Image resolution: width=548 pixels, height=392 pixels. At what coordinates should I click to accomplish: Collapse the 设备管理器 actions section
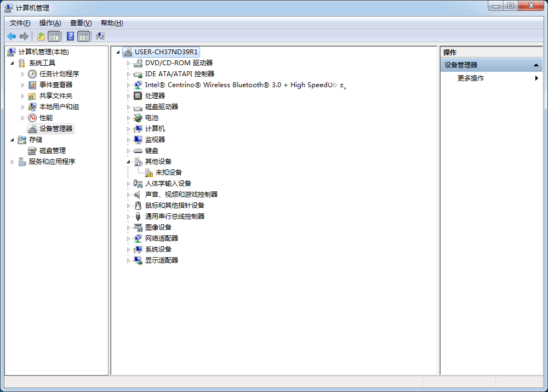coord(536,65)
